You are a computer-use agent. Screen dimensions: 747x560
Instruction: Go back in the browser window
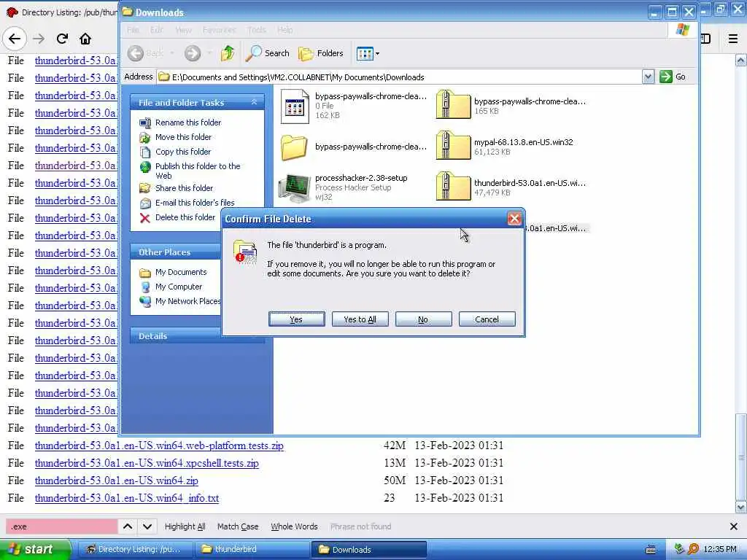(15, 39)
